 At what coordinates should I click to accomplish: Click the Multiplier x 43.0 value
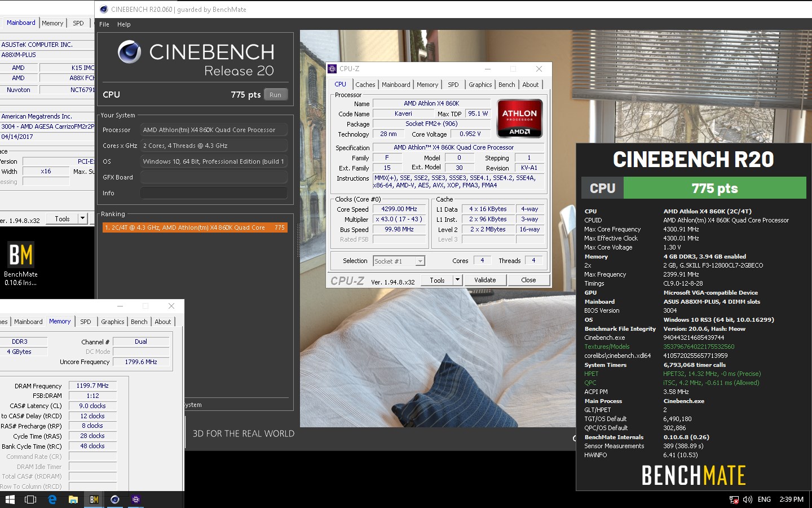coord(399,219)
